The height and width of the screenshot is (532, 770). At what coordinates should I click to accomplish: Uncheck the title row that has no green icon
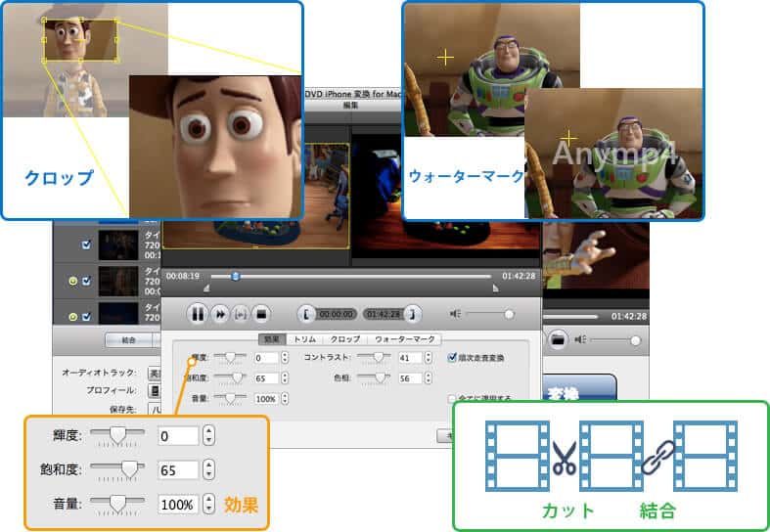coord(86,244)
